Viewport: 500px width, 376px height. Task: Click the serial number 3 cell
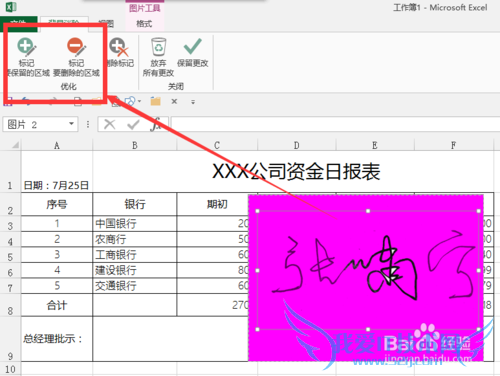click(x=57, y=255)
